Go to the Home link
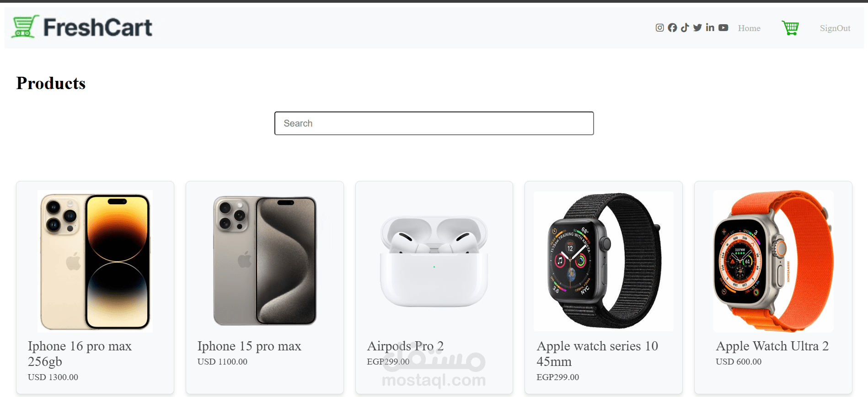 (749, 28)
